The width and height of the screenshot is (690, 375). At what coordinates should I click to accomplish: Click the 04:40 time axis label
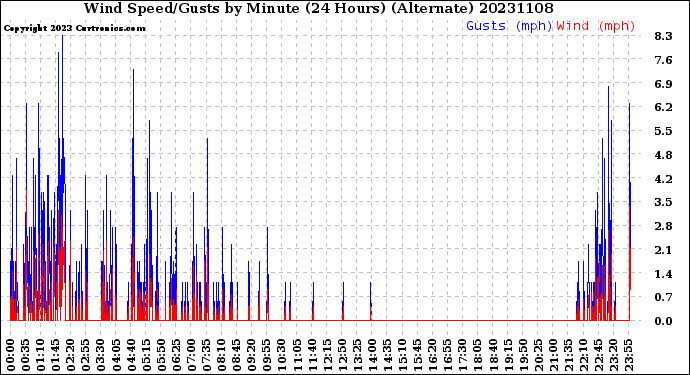131,355
